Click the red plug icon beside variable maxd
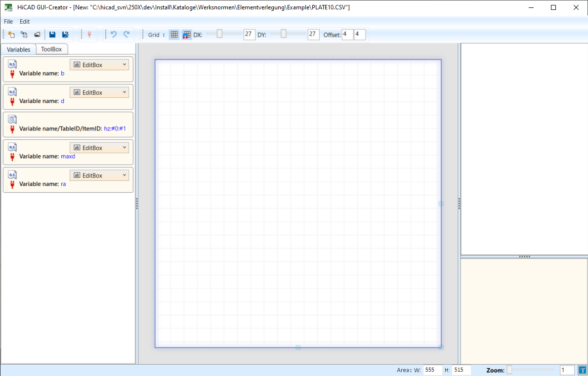588x376 pixels. [x=12, y=156]
